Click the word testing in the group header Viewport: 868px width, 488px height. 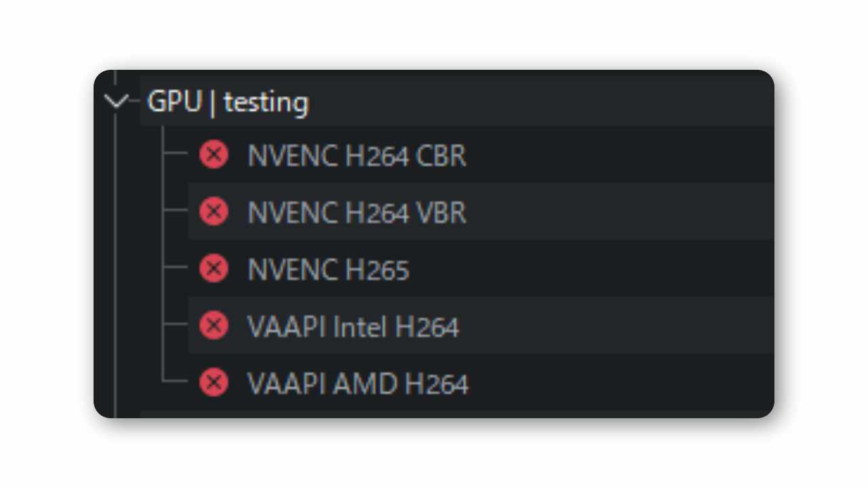click(266, 102)
